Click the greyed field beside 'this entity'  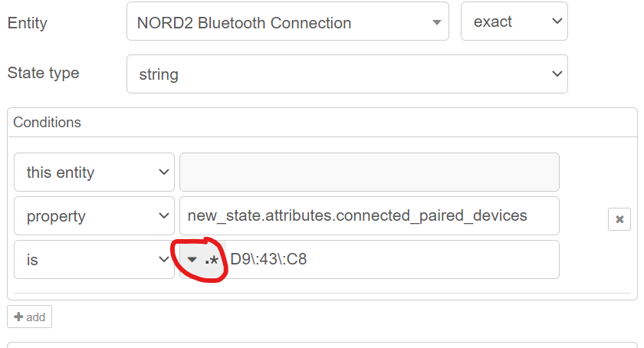[369, 172]
